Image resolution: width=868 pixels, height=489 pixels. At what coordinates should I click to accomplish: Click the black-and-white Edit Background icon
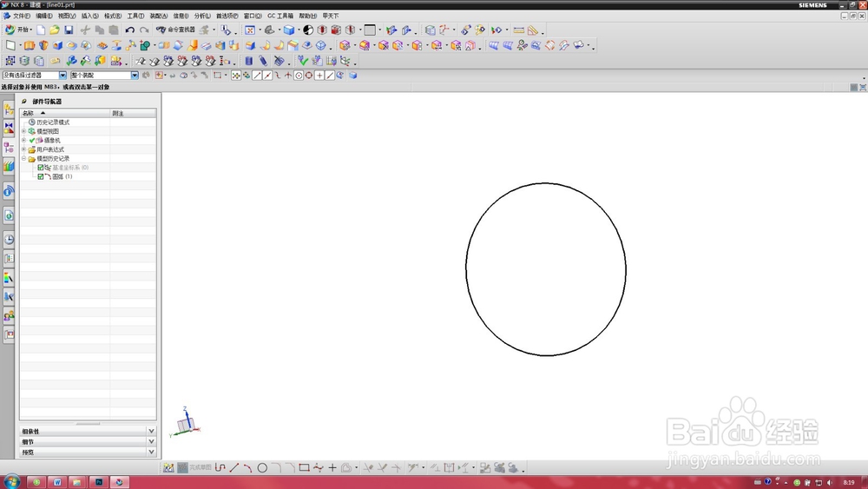tap(308, 30)
